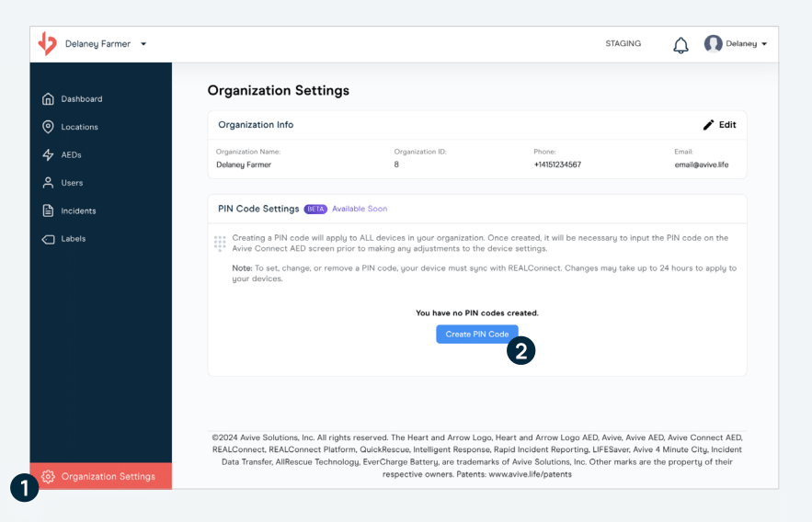Screen dimensions: 812x522
Task: Open the Delaney account menu arrow
Action: coord(764,44)
